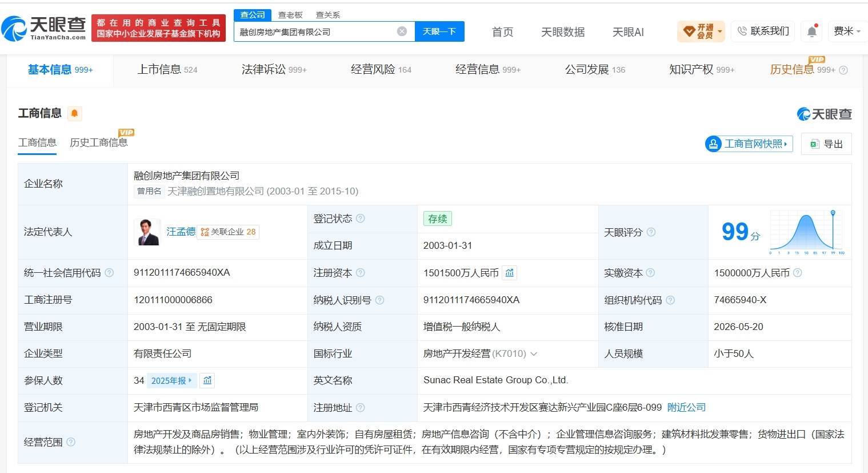Click the help icon next to 登记状态
The width and height of the screenshot is (868, 473).
click(x=361, y=218)
